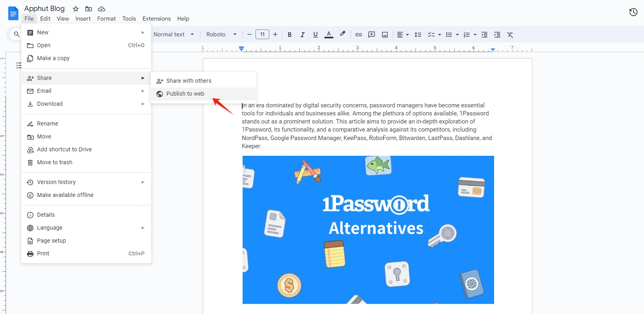The image size is (644, 314).
Task: Open the Insert menu
Action: pyautogui.click(x=83, y=19)
